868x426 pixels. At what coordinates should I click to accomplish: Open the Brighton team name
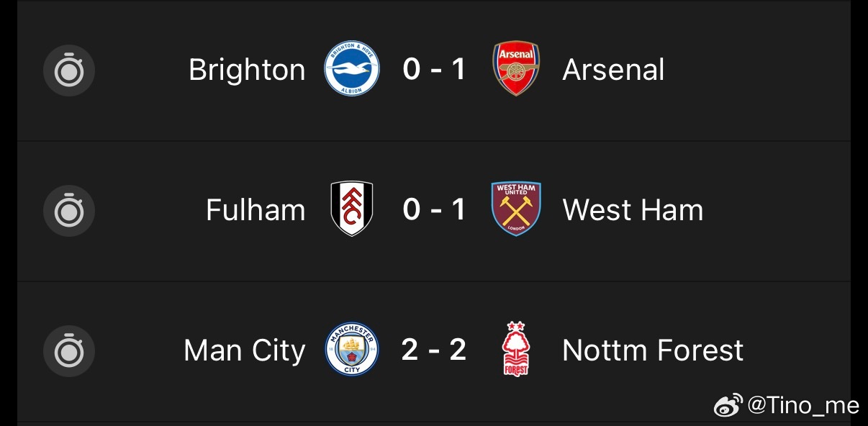[x=247, y=70]
